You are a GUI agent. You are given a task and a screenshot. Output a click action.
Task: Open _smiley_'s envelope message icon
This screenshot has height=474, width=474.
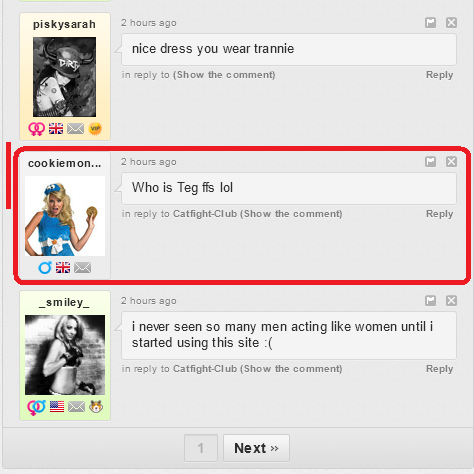tap(76, 406)
